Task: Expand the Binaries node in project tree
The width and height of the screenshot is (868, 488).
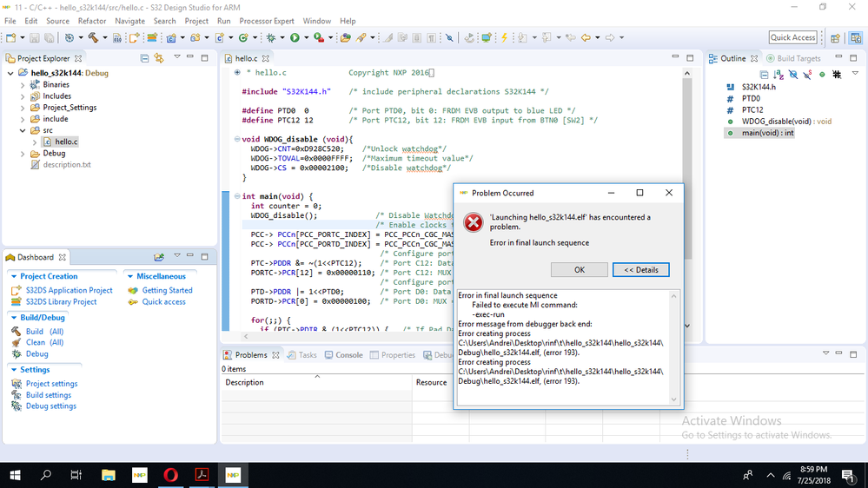Action: coord(23,85)
